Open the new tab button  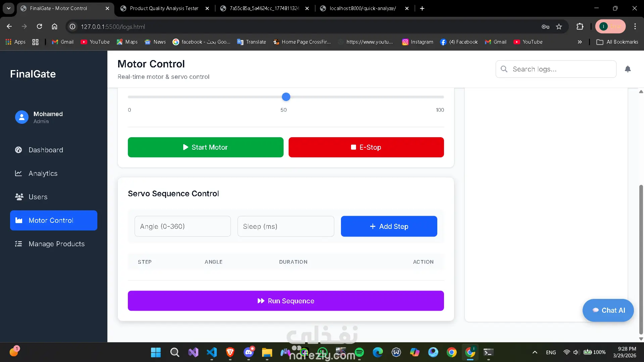click(x=422, y=8)
